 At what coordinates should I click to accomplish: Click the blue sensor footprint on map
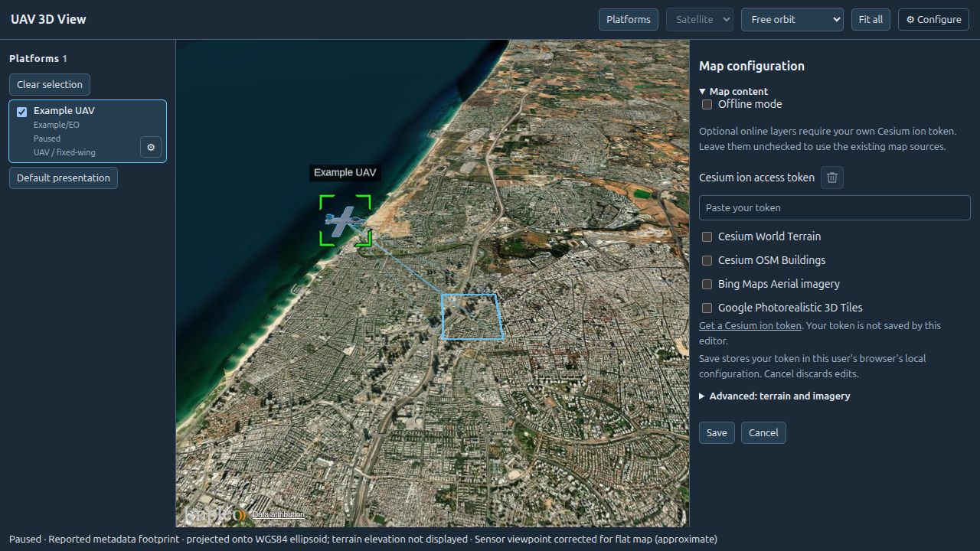(472, 317)
